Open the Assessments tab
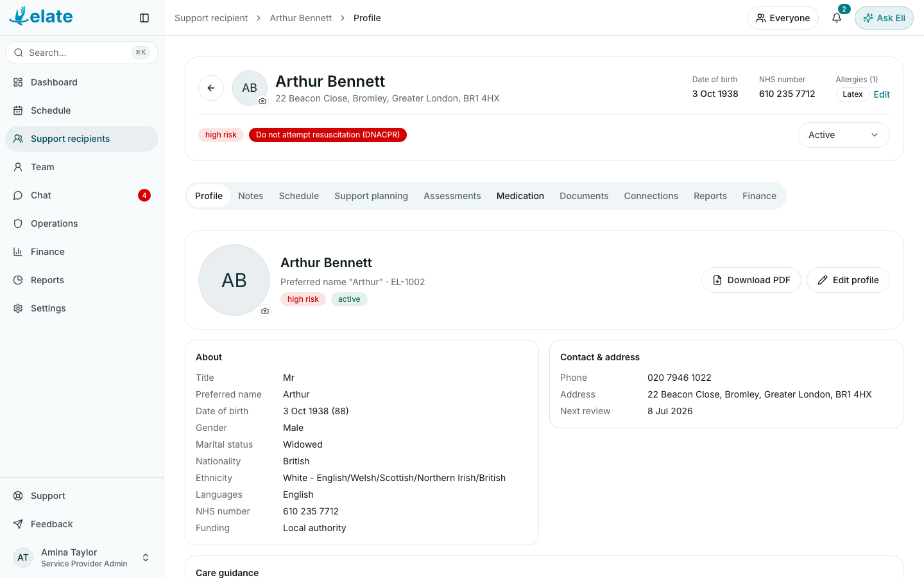Image resolution: width=924 pixels, height=578 pixels. pos(452,196)
